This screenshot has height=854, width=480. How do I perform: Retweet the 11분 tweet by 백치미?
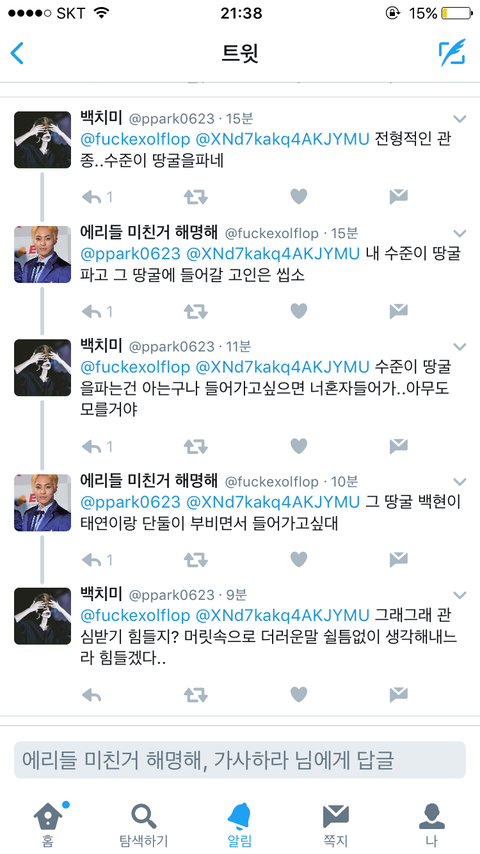pos(195,447)
